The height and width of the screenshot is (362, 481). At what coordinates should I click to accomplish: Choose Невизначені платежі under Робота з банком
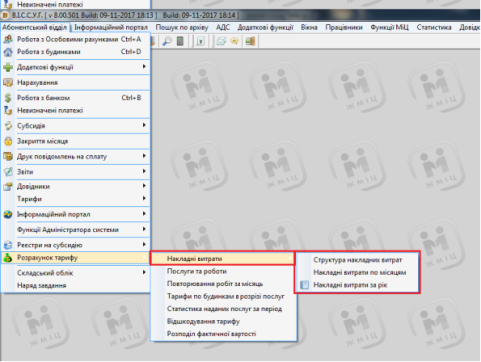coord(76,111)
